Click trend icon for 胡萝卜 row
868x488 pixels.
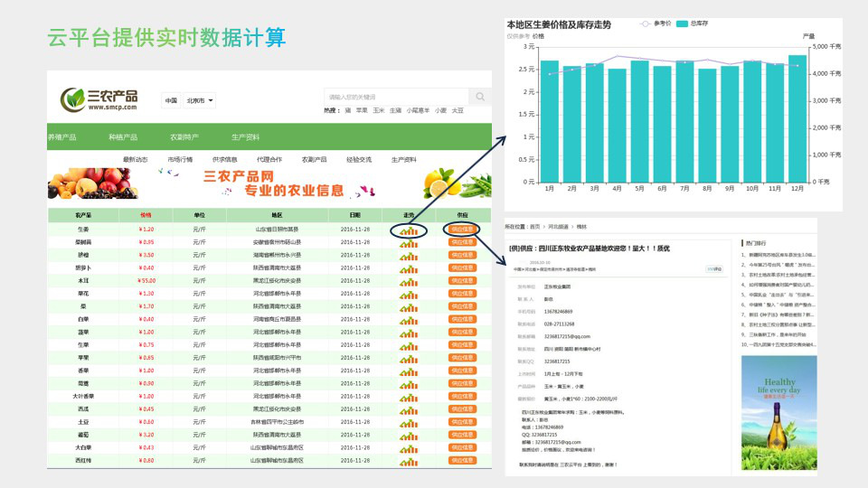click(x=409, y=268)
